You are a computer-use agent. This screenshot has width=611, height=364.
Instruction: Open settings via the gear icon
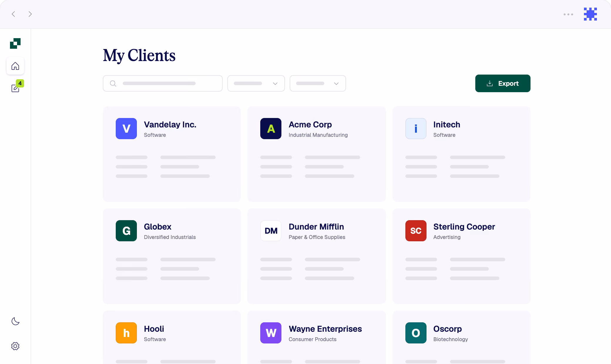pos(15,346)
